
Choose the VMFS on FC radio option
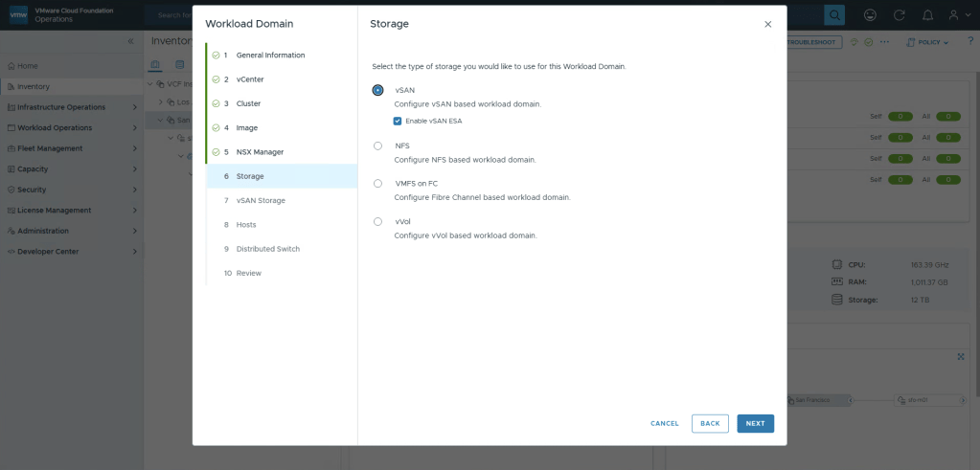pos(377,183)
